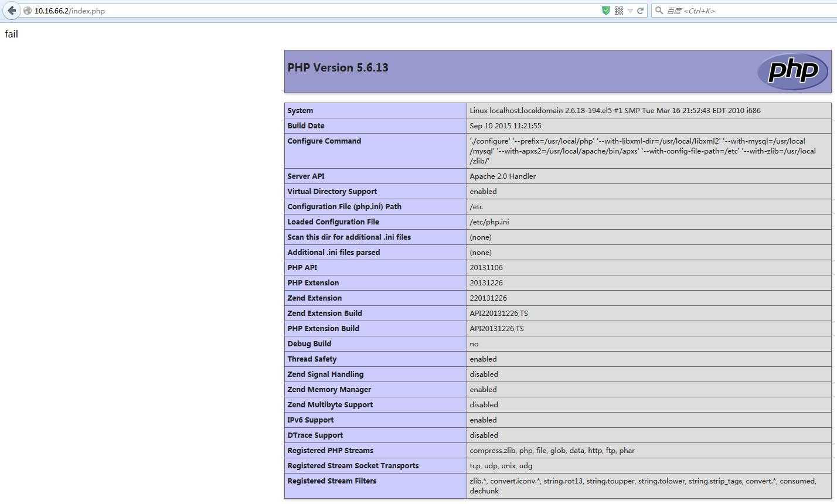
Task: Click "disabled" in Zend Multibyte Support row
Action: 484,404
